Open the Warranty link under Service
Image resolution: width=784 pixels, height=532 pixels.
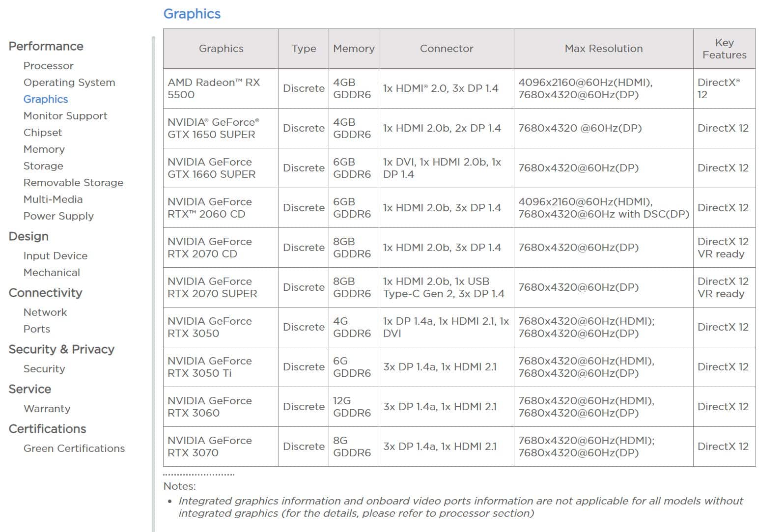pyautogui.click(x=47, y=409)
